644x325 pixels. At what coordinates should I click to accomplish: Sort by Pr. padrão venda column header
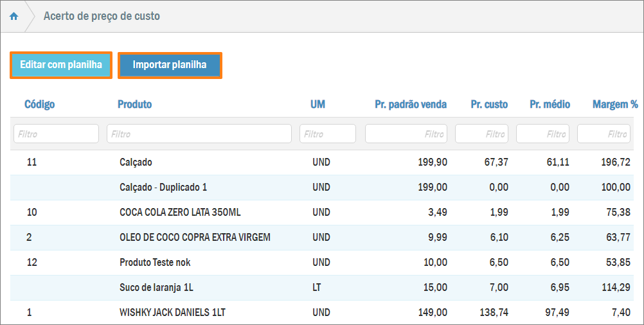411,104
